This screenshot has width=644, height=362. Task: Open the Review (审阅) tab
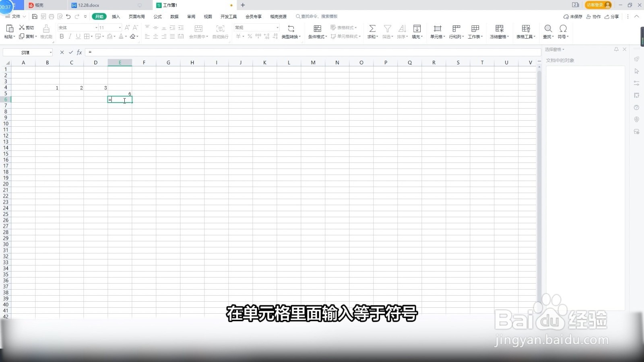pos(191,16)
